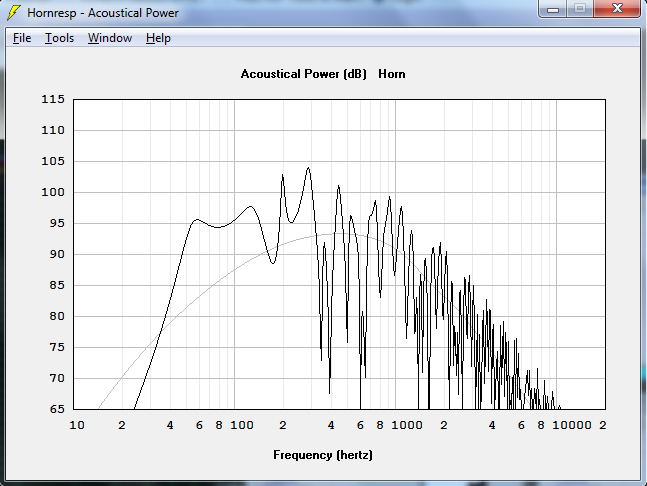The height and width of the screenshot is (486, 647).
Task: Open the Tools menu
Action: (59, 38)
